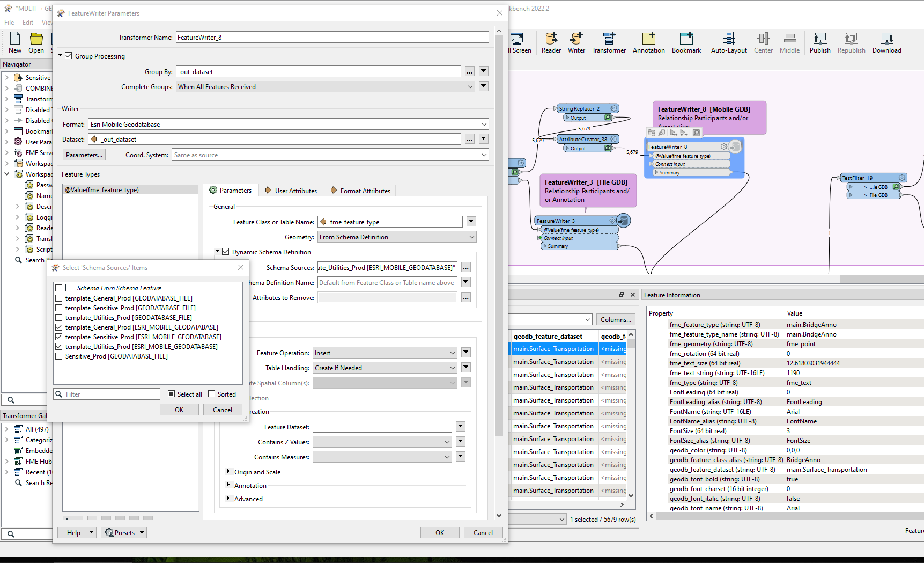Click the New workspace toolbar icon
The image size is (924, 563).
(15, 42)
